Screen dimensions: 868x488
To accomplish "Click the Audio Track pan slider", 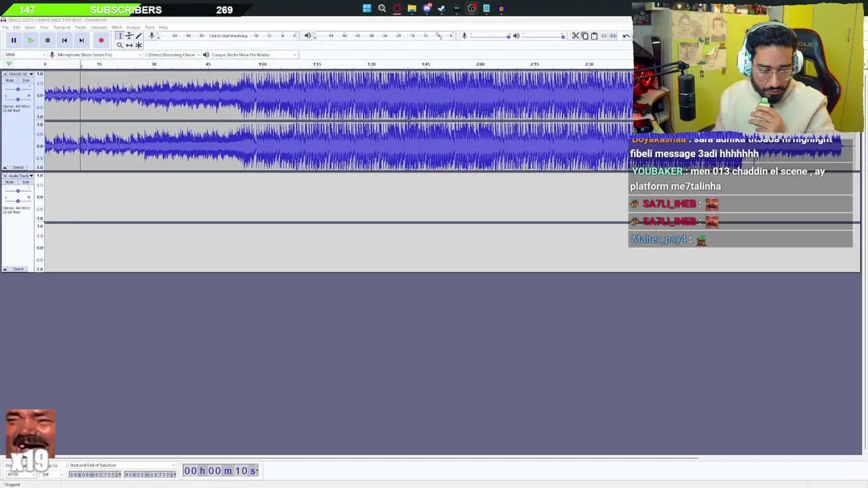I will [x=18, y=200].
